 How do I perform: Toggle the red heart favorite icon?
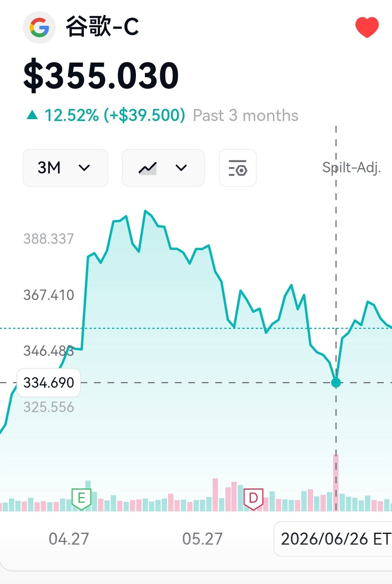coord(367,27)
